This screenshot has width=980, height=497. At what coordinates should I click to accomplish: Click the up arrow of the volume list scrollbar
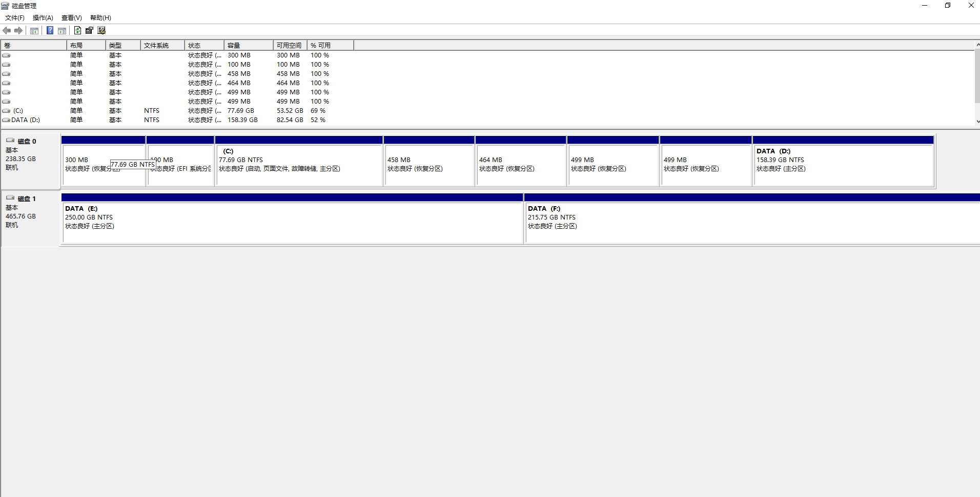click(977, 45)
